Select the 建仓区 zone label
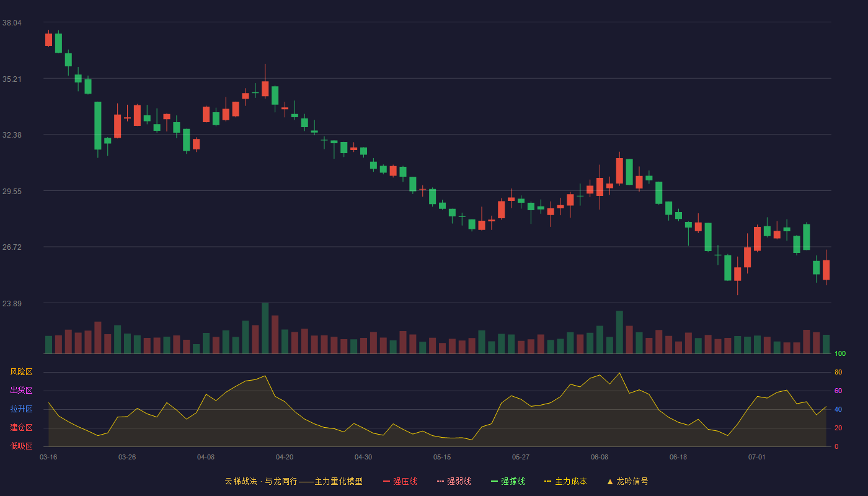The image size is (868, 496). [21, 428]
